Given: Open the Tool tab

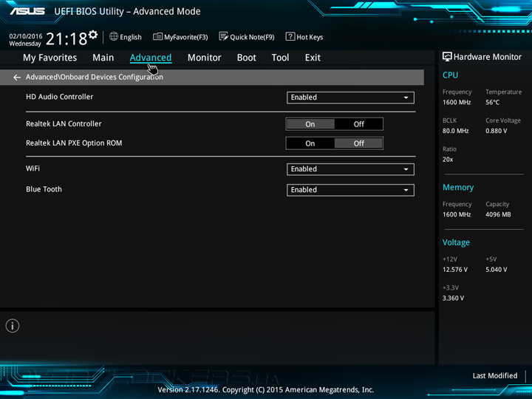Looking at the screenshot, I should tap(280, 58).
